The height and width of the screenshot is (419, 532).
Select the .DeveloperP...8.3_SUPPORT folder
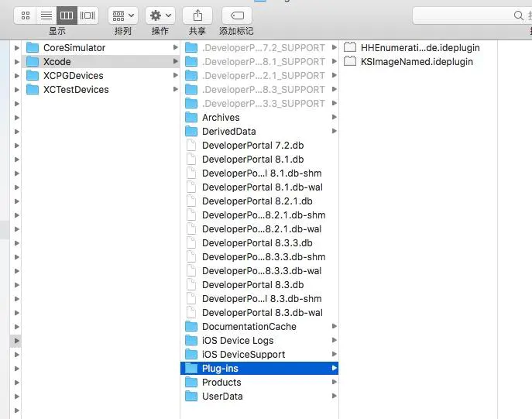tap(259, 90)
